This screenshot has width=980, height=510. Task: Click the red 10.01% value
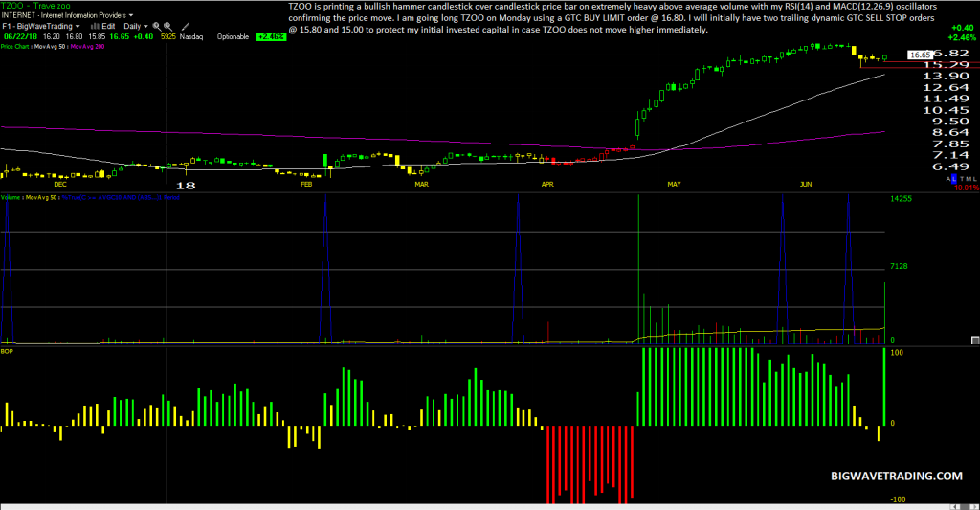click(x=967, y=188)
